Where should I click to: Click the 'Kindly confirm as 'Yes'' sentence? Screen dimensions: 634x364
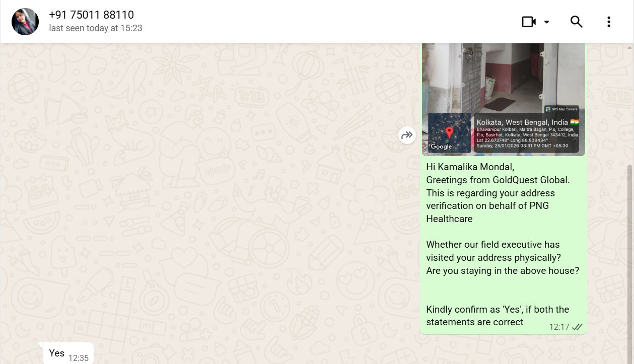pyautogui.click(x=498, y=316)
